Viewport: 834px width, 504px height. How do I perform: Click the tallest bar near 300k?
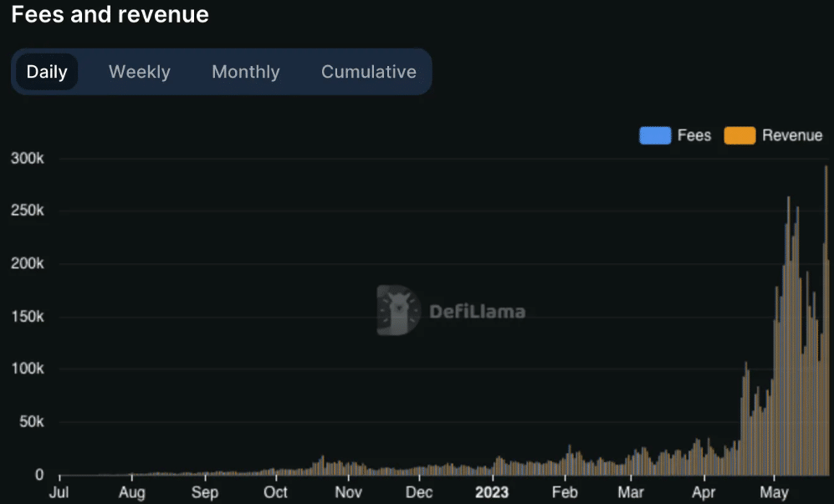pyautogui.click(x=826, y=320)
